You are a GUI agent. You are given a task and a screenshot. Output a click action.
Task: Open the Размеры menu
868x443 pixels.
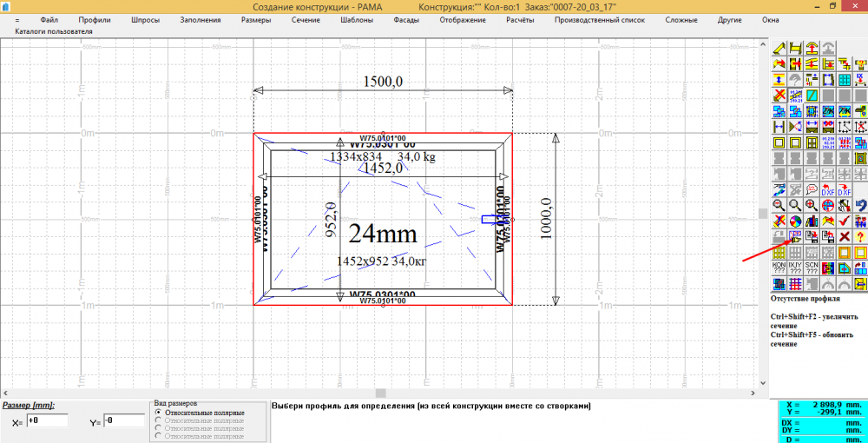tap(256, 20)
